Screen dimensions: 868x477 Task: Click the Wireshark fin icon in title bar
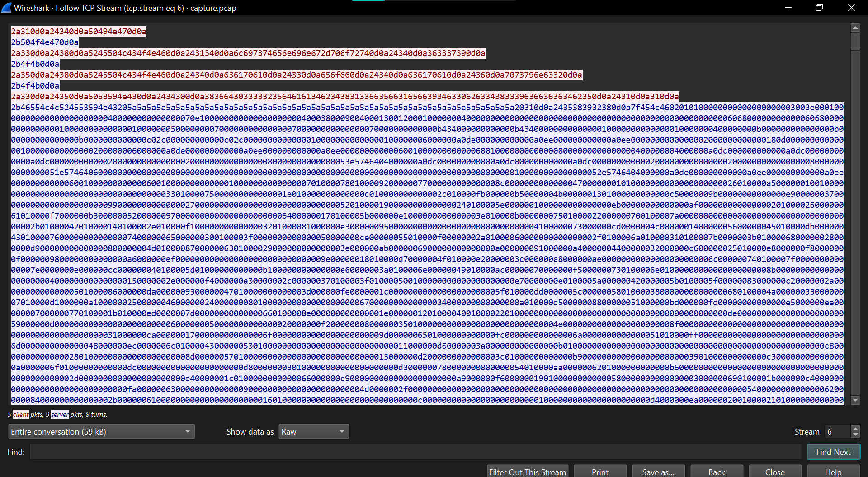tap(6, 8)
